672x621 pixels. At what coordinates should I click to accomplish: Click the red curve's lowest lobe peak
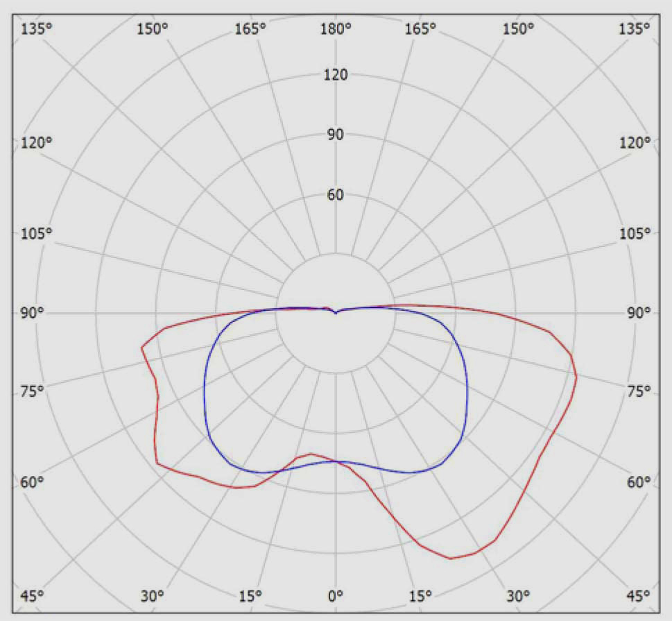click(451, 558)
